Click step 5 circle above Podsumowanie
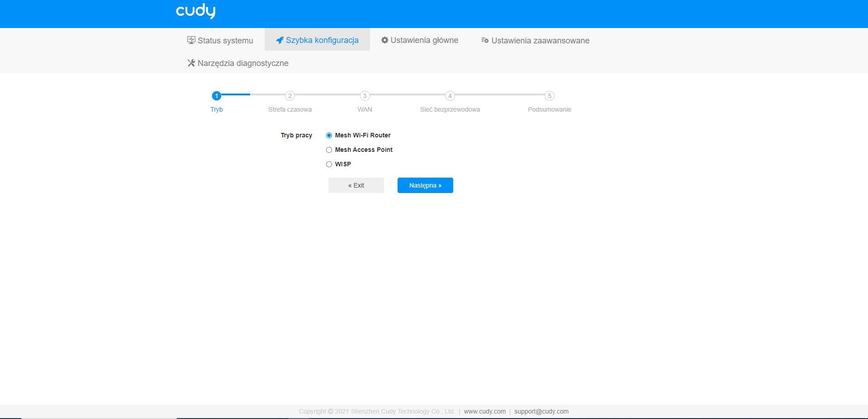 tap(549, 96)
